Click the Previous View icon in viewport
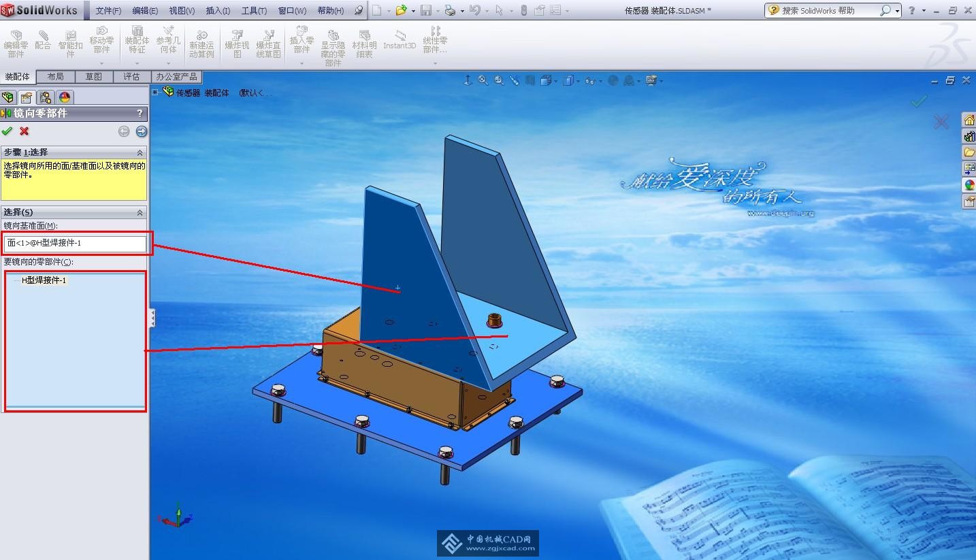 click(515, 80)
